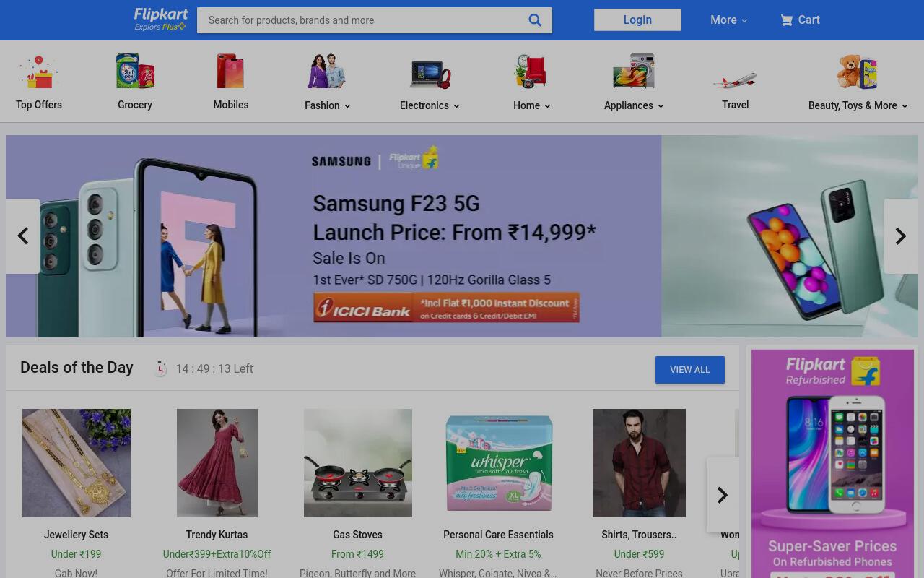This screenshot has width=924, height=578.
Task: Click the Electronics laptop image
Action: (430, 74)
